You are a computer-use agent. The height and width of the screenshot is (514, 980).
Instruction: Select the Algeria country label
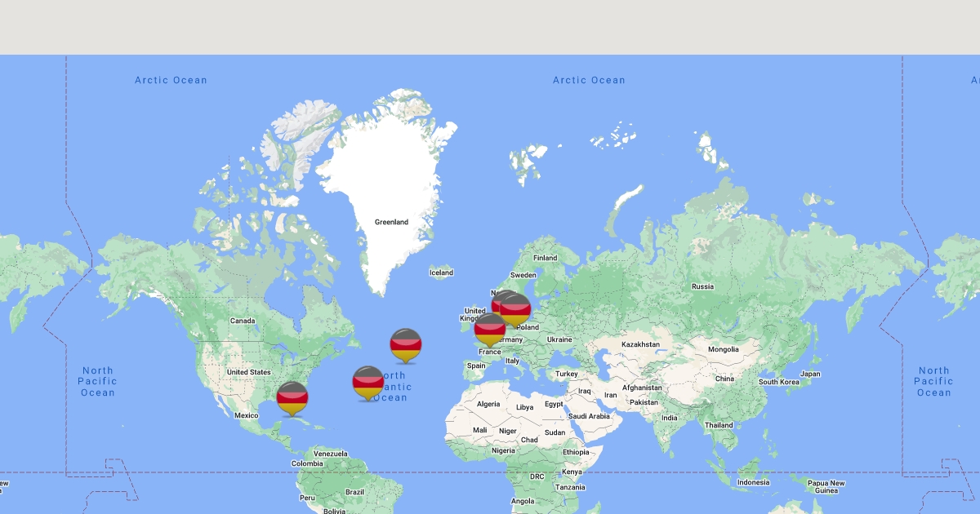(x=488, y=404)
